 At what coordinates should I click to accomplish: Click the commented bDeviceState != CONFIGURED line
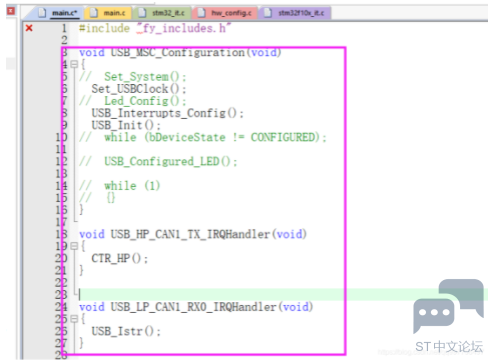(x=203, y=137)
